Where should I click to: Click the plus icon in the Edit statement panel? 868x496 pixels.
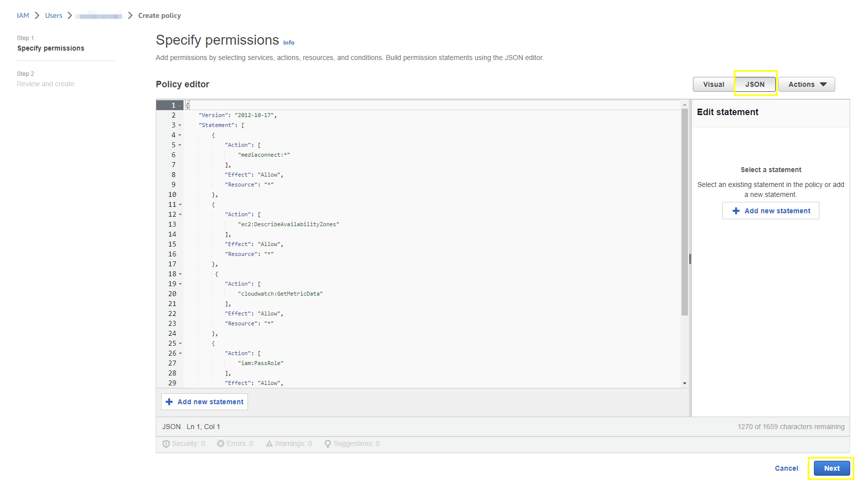click(x=736, y=211)
